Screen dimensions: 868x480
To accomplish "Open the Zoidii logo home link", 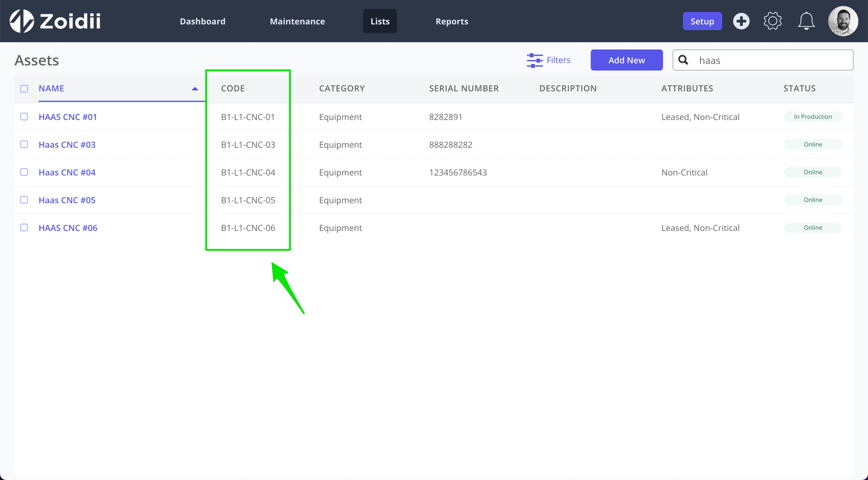I will (x=54, y=21).
